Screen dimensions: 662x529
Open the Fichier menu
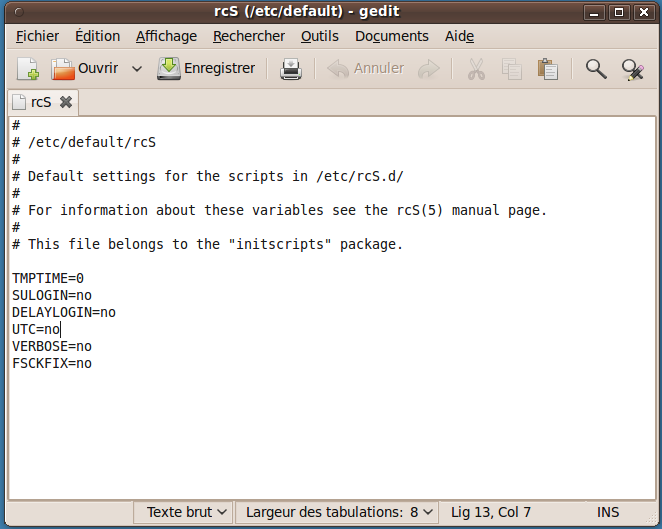pos(37,36)
